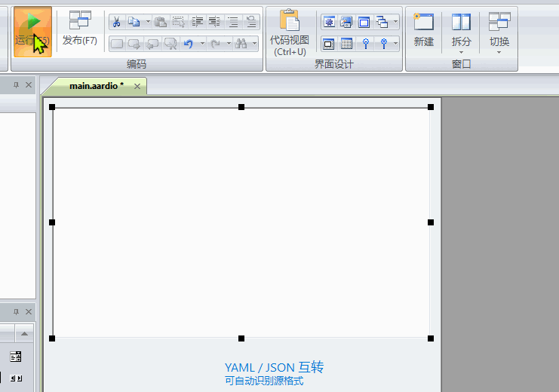Pin the lower left side panel
The image size is (559, 392).
[16, 312]
